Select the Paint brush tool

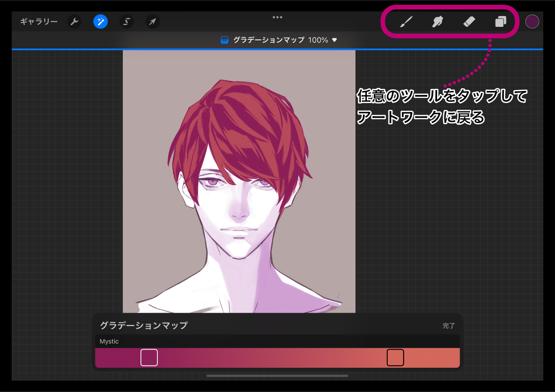406,22
